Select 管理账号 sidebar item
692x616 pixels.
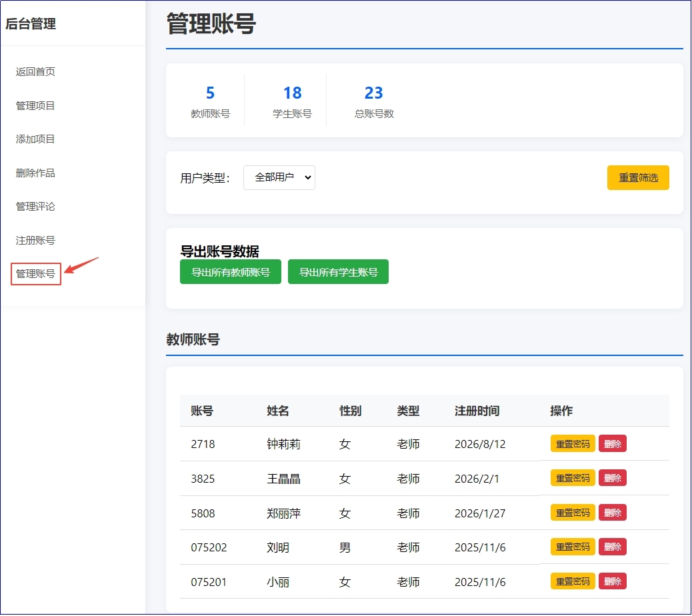36,274
